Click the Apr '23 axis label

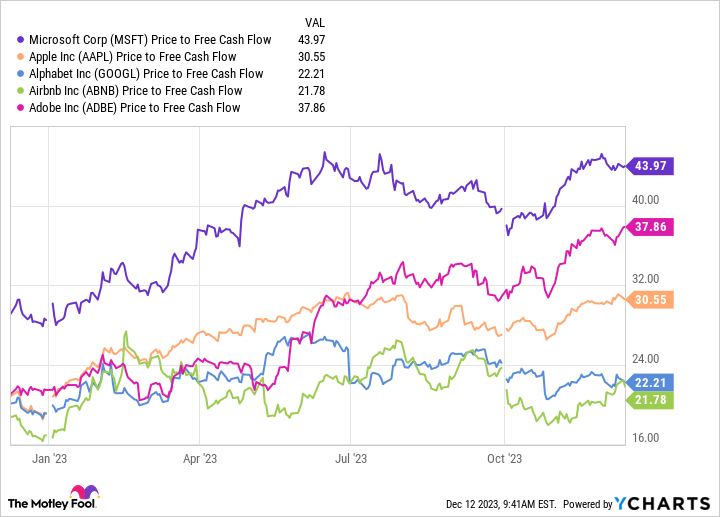200,459
